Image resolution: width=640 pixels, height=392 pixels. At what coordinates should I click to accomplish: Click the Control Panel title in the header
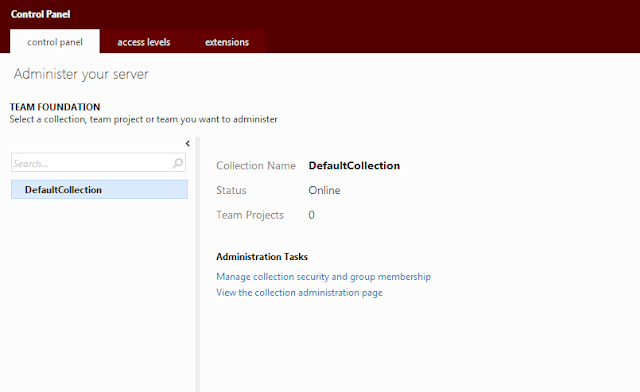[x=40, y=14]
